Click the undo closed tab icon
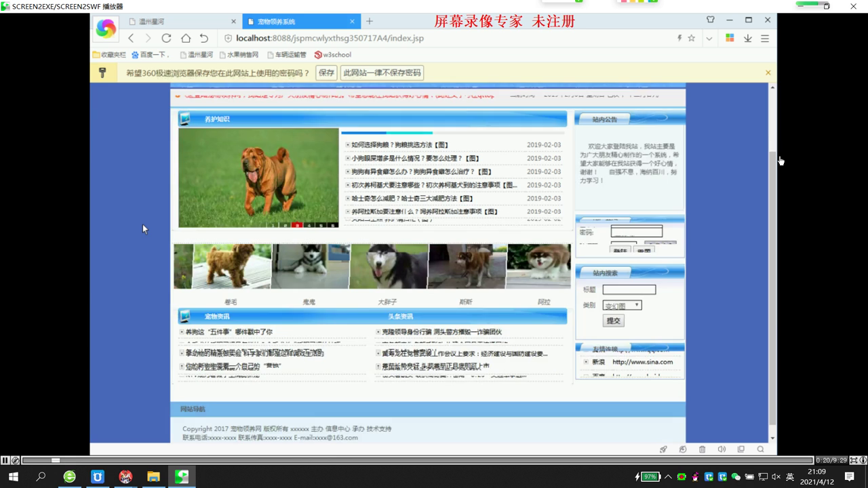This screenshot has width=868, height=488. click(204, 39)
